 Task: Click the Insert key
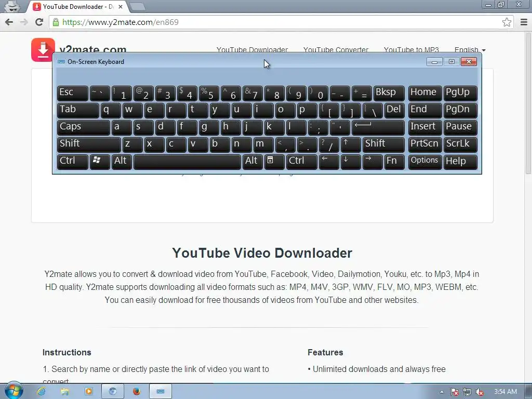(x=425, y=127)
